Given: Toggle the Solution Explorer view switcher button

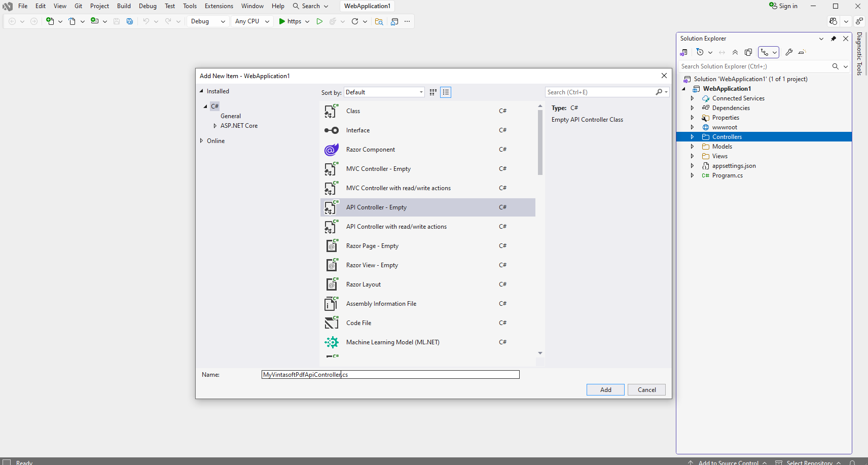Looking at the screenshot, I should [x=683, y=52].
